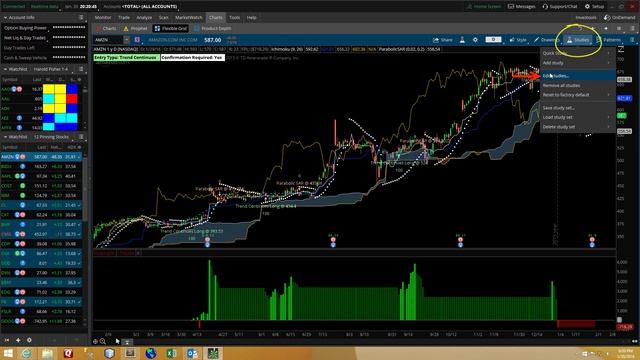Click the Share chart button
This screenshot has width=640, height=360.
coord(442,40)
